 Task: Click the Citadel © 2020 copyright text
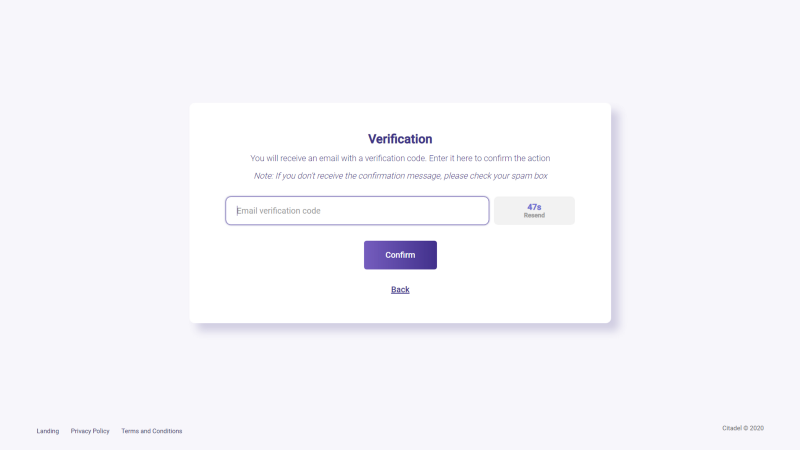pyautogui.click(x=743, y=428)
